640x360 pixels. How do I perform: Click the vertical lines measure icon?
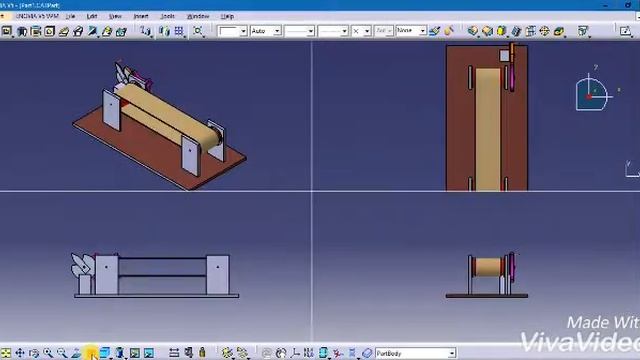309,353
